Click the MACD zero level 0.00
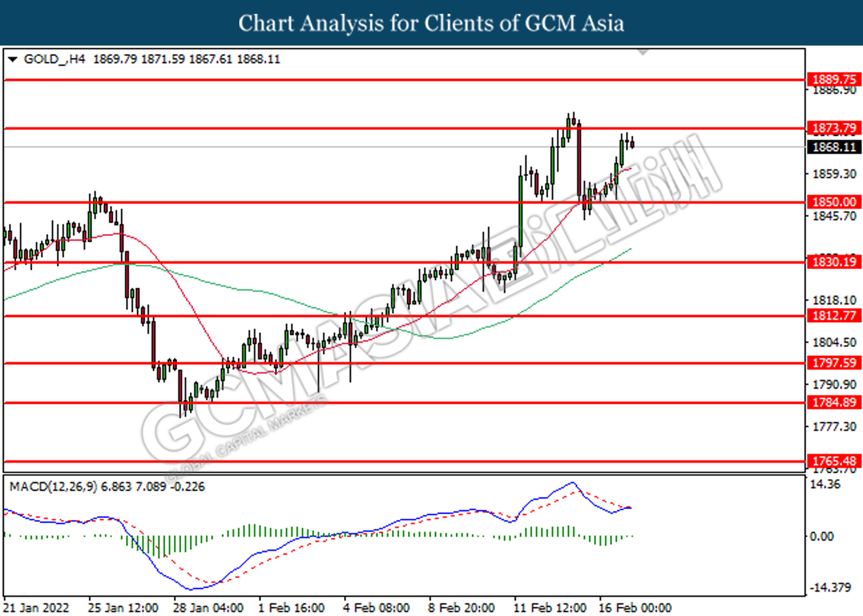863x616 pixels. pos(822,537)
